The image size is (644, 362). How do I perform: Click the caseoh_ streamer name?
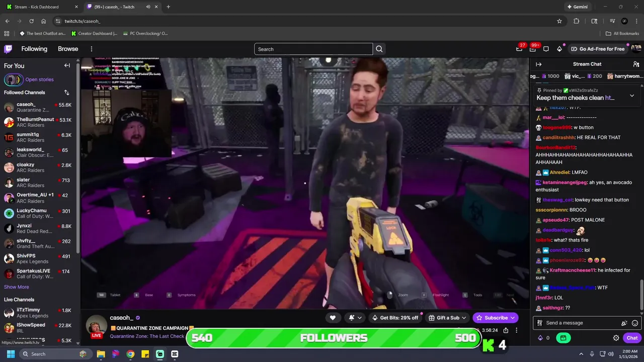pos(121,318)
